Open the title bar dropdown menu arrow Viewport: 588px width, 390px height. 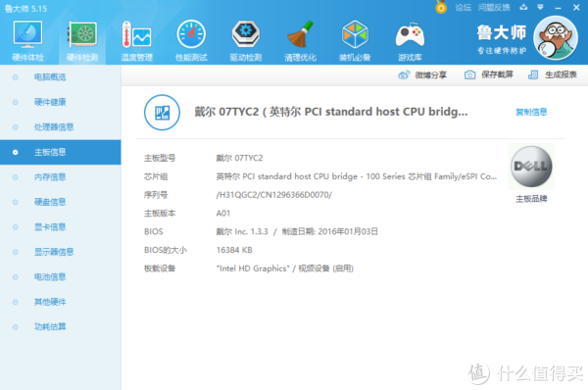click(540, 7)
